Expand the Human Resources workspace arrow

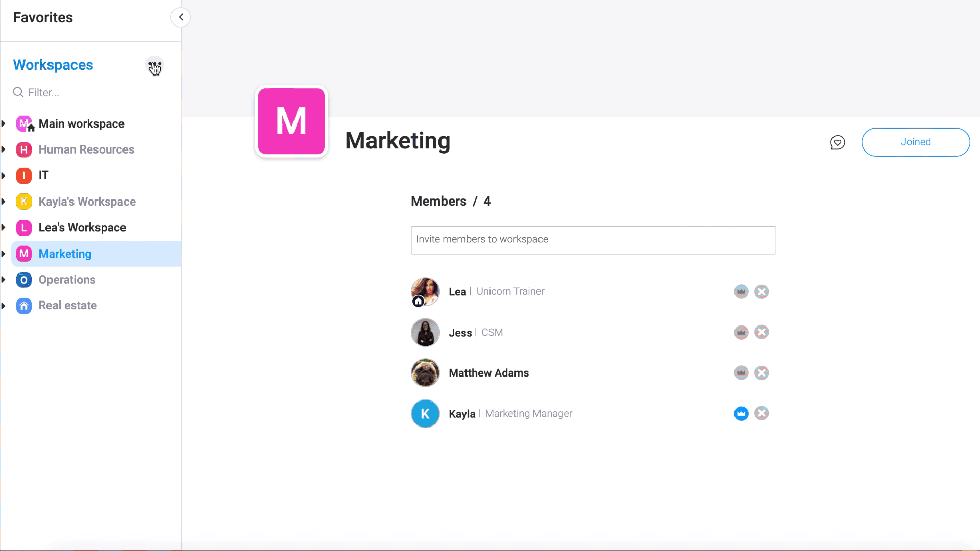(x=4, y=149)
